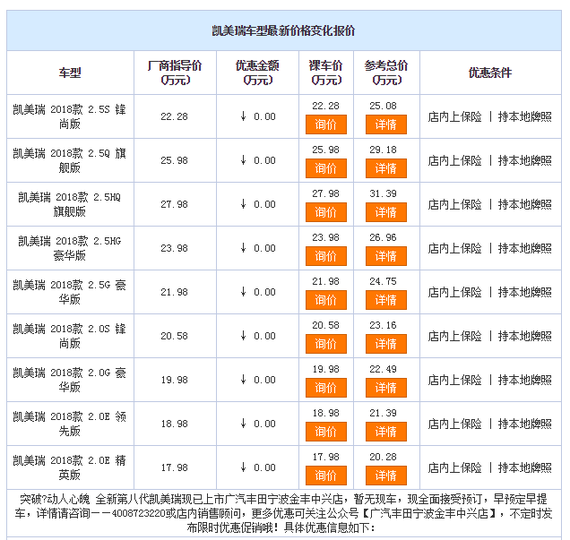The image size is (570, 540).
Task: Click 询价 for 2.0S 锋尚版
Action: pos(326,344)
